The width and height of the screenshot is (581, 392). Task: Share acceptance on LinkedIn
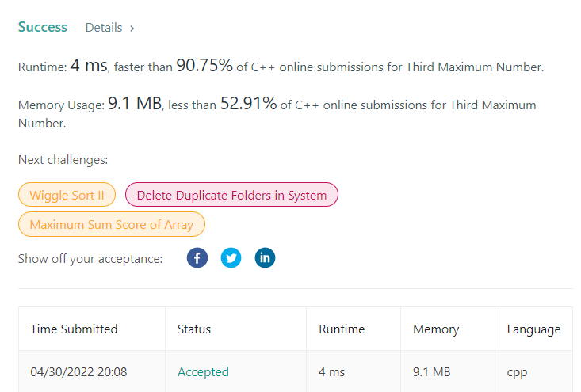click(265, 258)
